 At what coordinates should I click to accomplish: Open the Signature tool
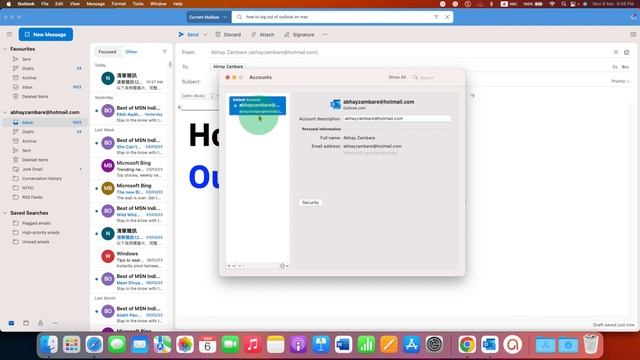pyautogui.click(x=299, y=35)
